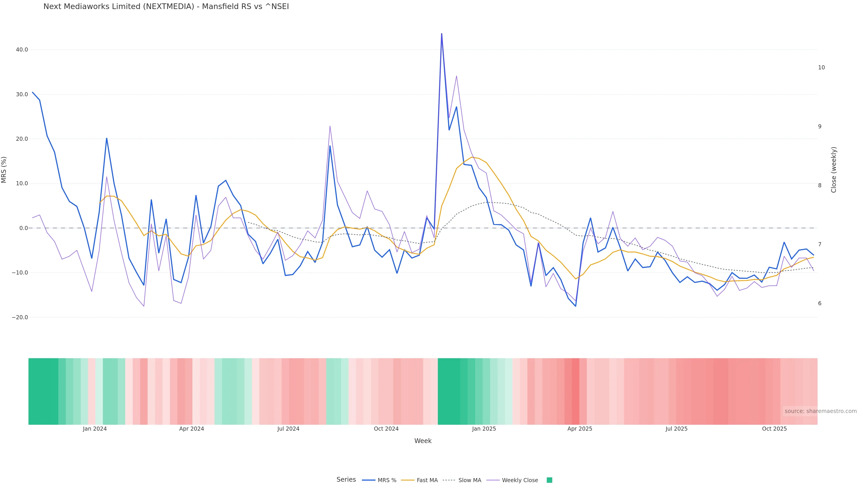Click the Close (weekly) right axis label
868x488 pixels.
(834, 170)
